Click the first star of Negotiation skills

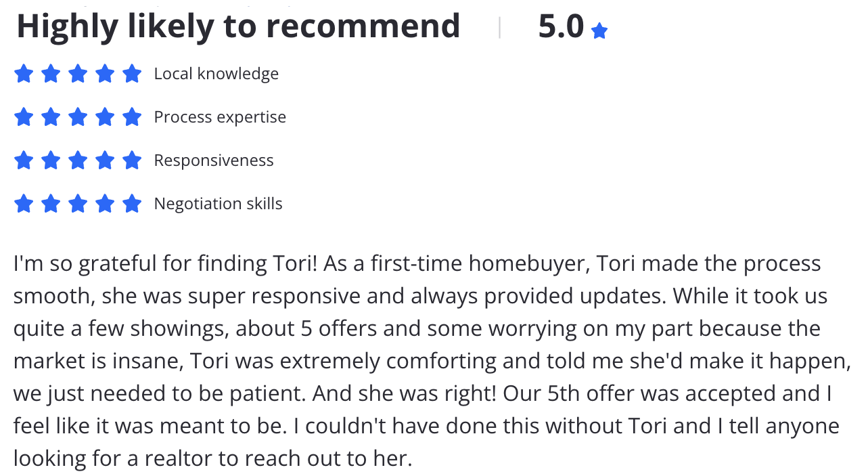click(24, 203)
